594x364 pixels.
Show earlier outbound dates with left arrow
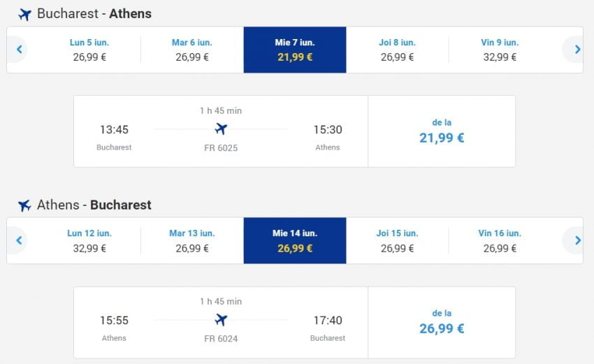tap(19, 50)
